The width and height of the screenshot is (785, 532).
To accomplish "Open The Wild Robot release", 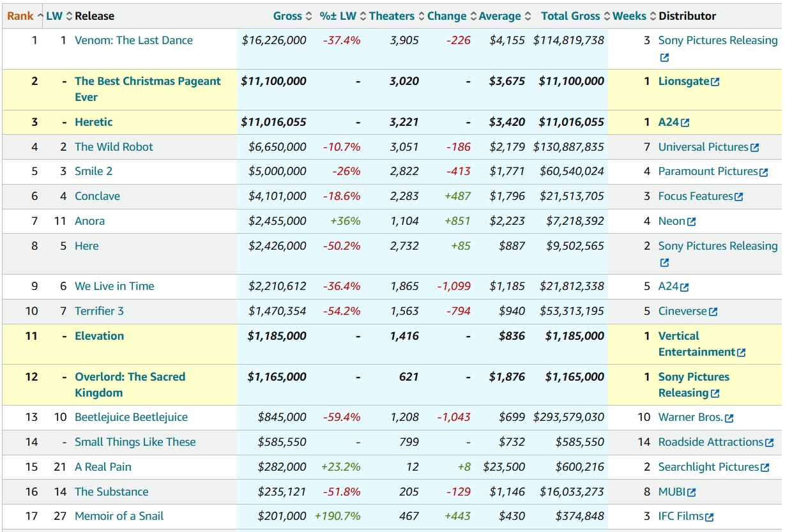I will (114, 147).
